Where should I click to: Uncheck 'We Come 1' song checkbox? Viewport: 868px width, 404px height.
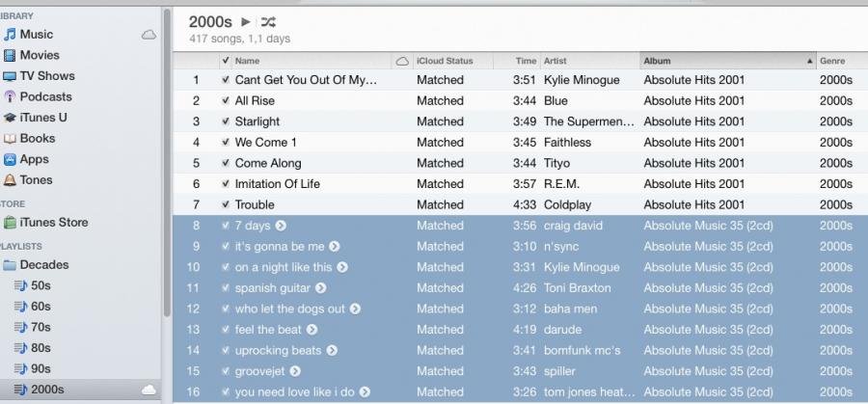coord(226,143)
